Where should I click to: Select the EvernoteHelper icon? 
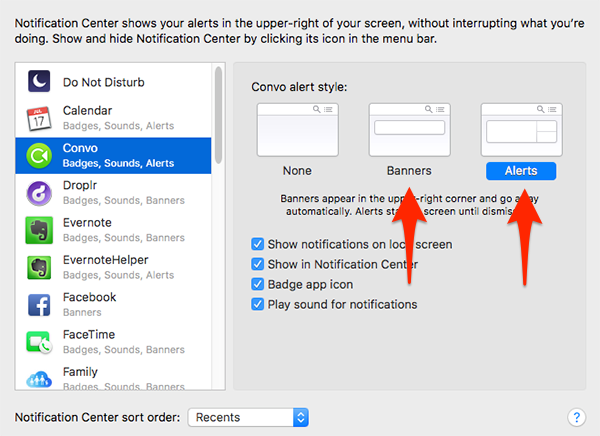click(39, 267)
